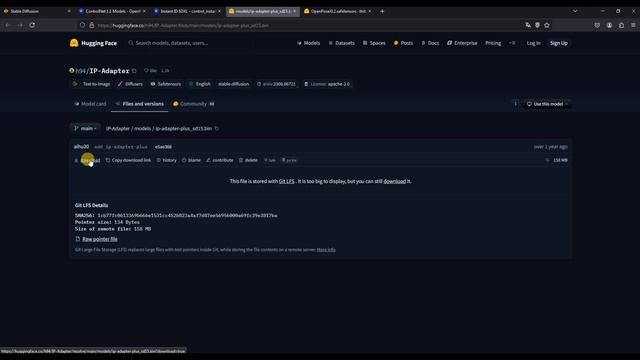Click the delete file button

click(x=248, y=160)
